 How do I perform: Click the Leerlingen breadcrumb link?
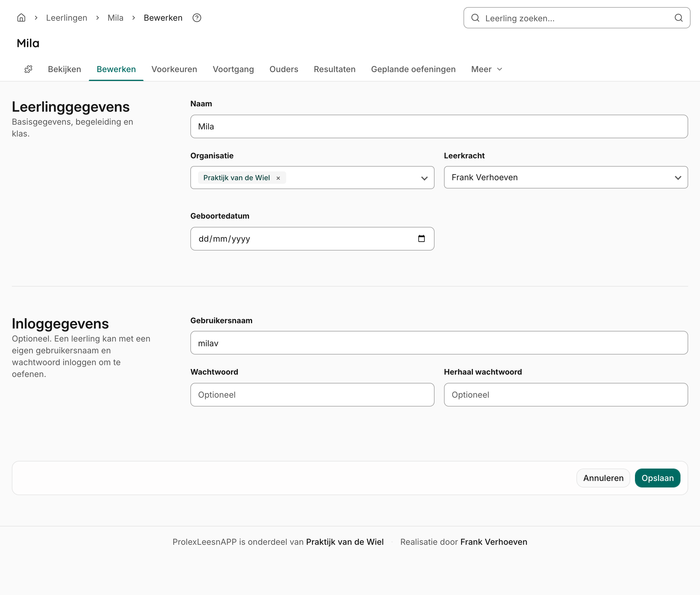click(x=67, y=18)
